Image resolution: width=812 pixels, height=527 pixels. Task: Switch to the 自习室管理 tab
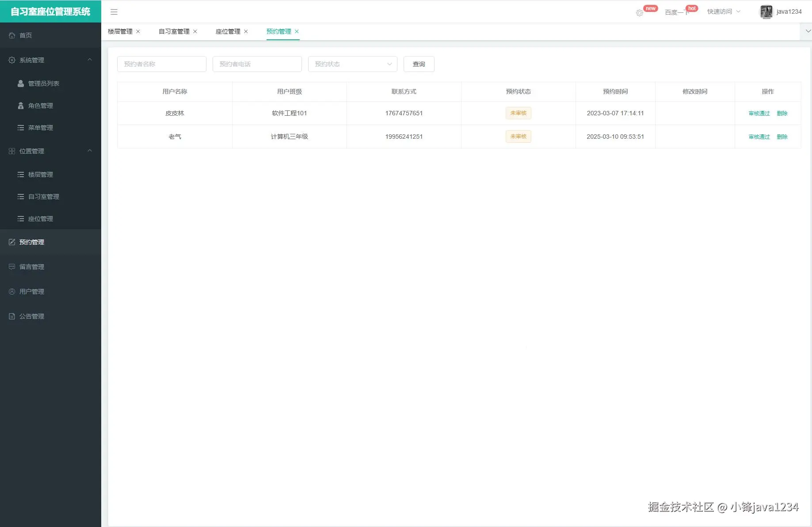coord(174,31)
